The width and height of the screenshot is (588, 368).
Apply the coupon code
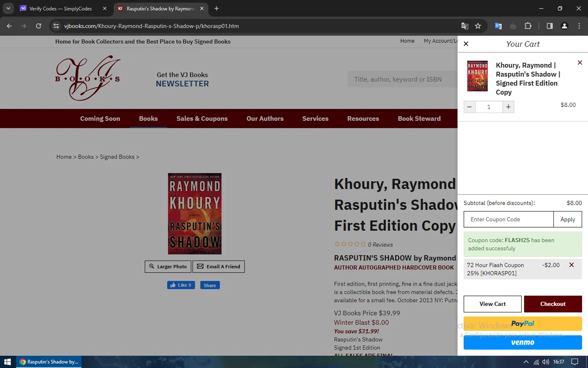point(568,219)
